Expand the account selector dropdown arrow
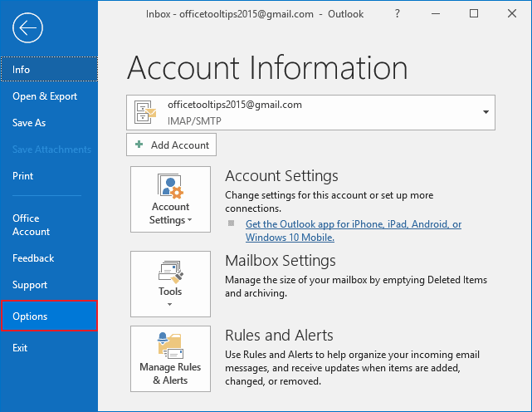Image resolution: width=532 pixels, height=412 pixels. [484, 112]
